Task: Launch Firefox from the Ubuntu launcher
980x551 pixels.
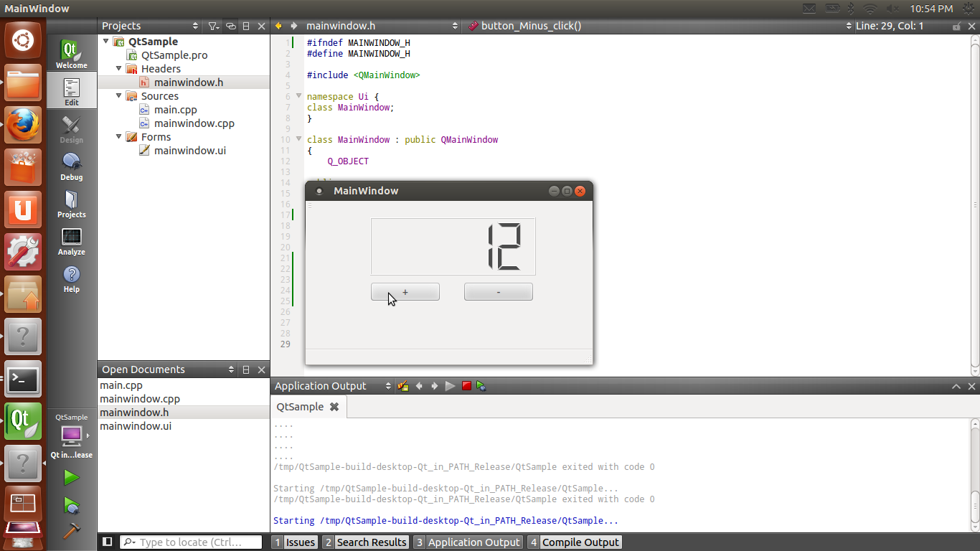Action: (23, 125)
